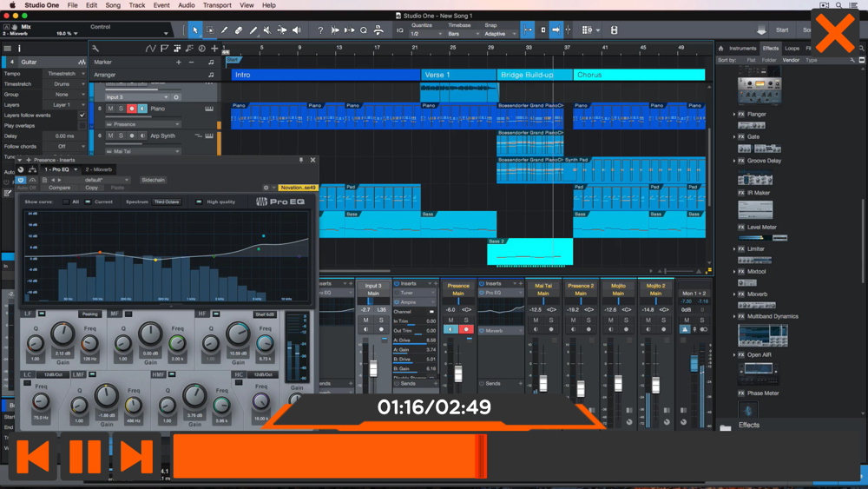The height and width of the screenshot is (489, 868).
Task: Toggle Show curve All option
Action: click(66, 202)
